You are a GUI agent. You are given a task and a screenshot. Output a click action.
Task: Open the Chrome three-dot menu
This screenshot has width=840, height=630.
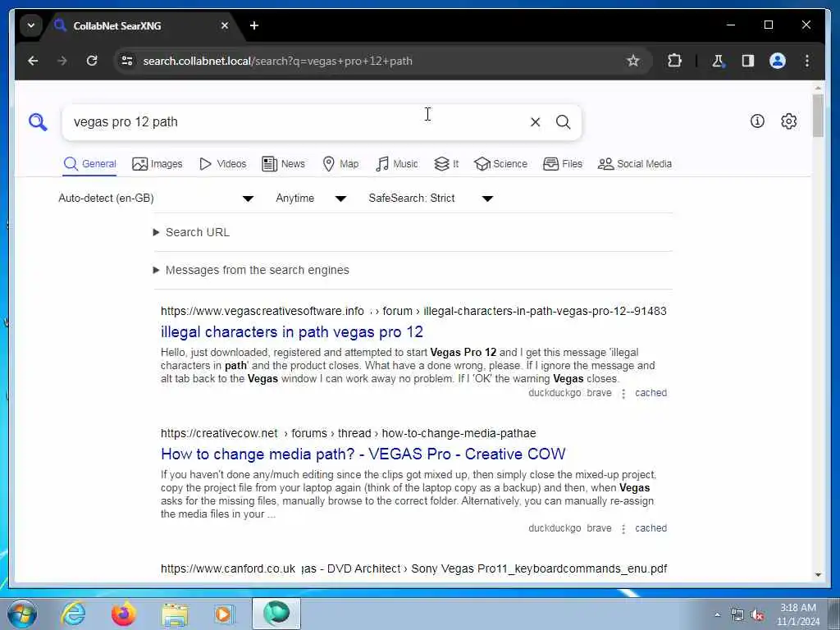pos(807,61)
